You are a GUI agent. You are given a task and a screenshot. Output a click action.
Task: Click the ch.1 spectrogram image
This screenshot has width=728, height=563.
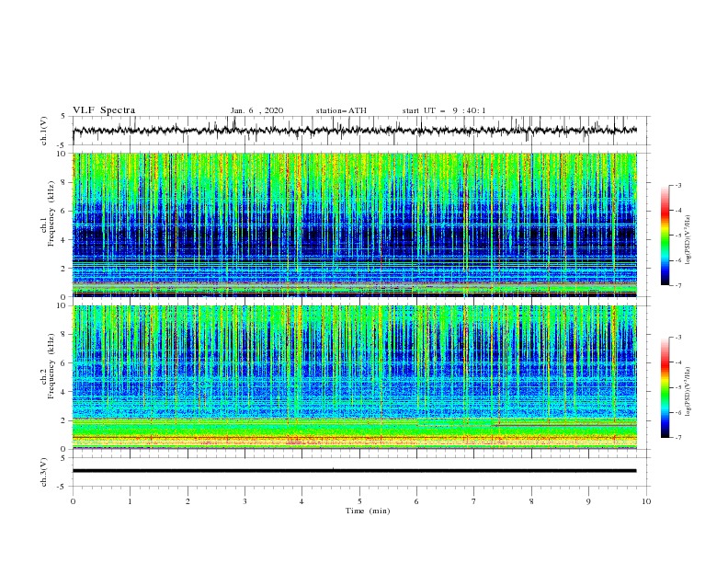tap(354, 224)
